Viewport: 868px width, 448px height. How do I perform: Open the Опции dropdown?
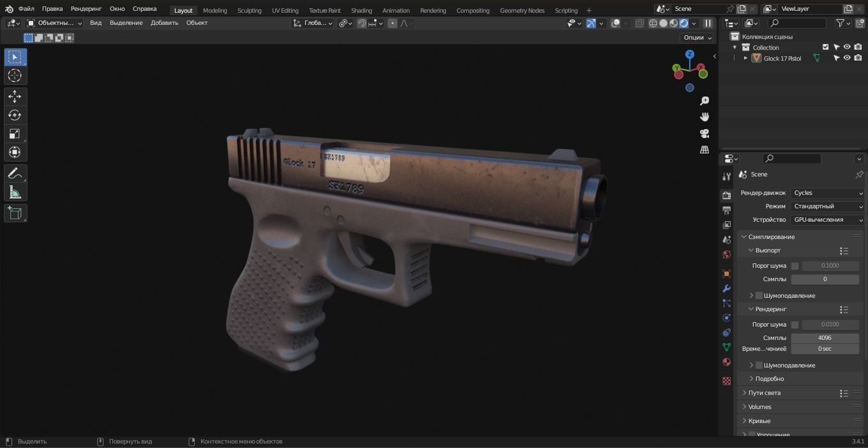(697, 37)
